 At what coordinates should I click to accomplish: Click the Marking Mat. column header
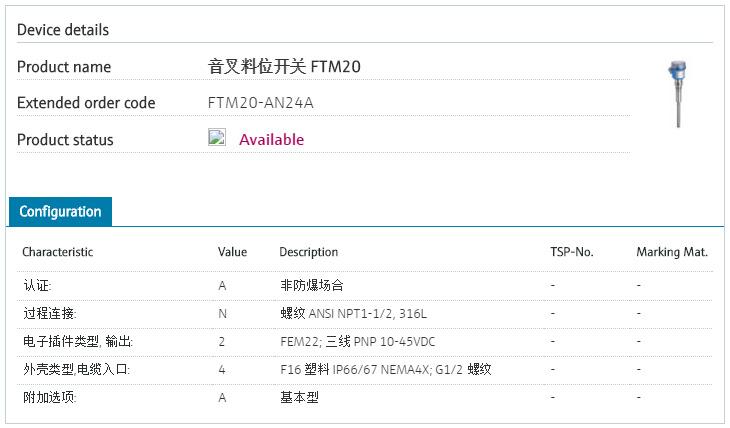pyautogui.click(x=671, y=252)
